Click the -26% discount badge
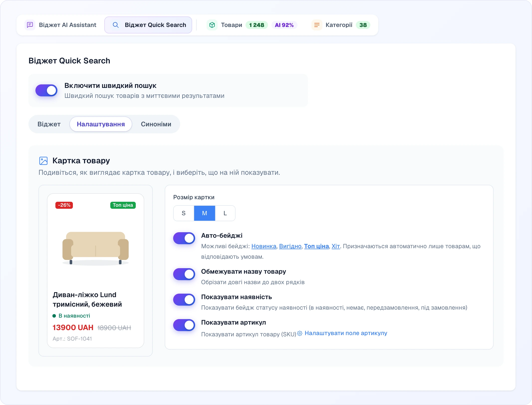Screen dimensions: 532x405 (64, 205)
